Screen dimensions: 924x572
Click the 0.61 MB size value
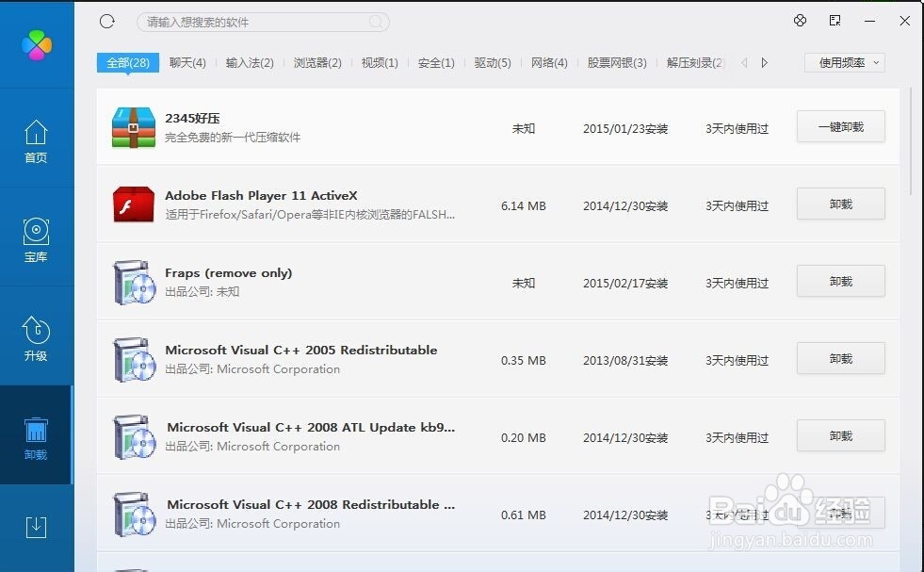(524, 515)
